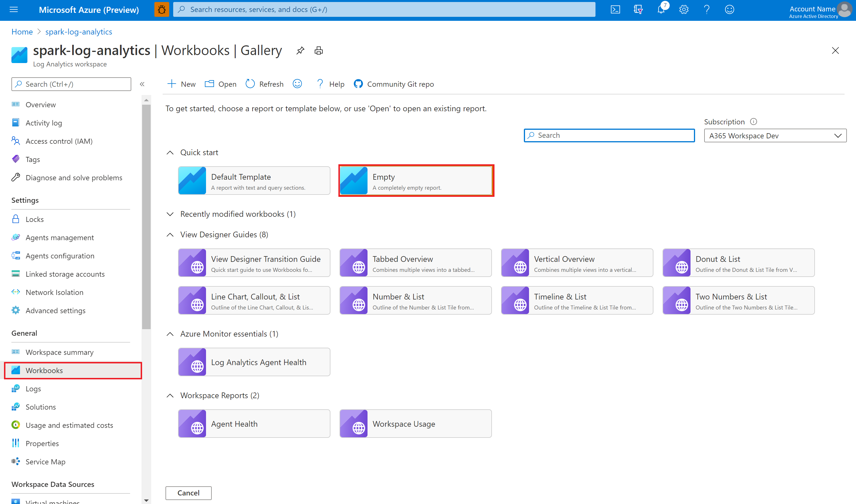The image size is (856, 504).
Task: Click the Cancel button
Action: click(x=189, y=493)
